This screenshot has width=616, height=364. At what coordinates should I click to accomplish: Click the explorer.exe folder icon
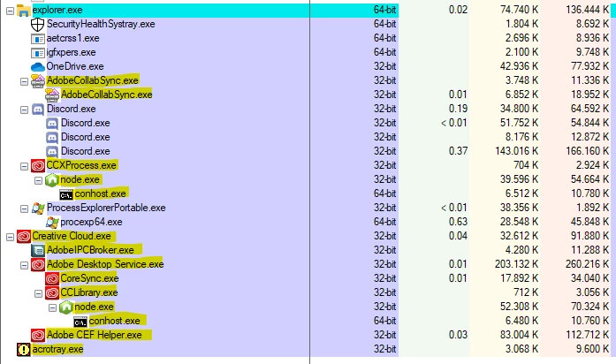[x=24, y=11]
